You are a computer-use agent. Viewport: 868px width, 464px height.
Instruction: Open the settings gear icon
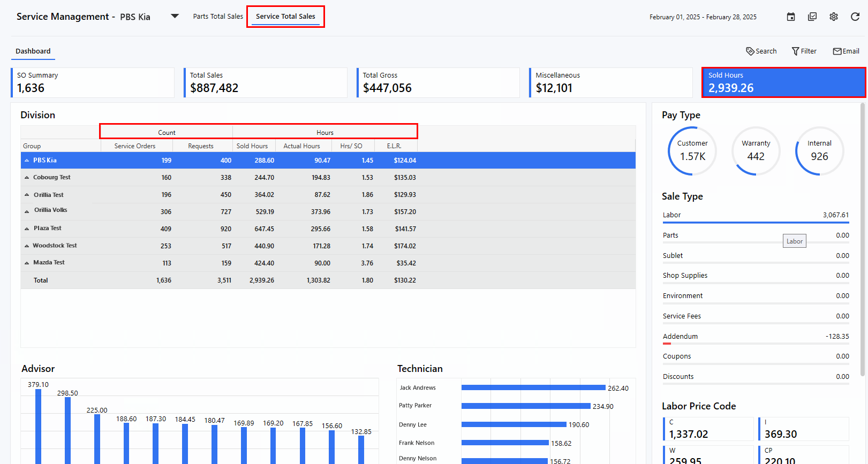tap(834, 17)
